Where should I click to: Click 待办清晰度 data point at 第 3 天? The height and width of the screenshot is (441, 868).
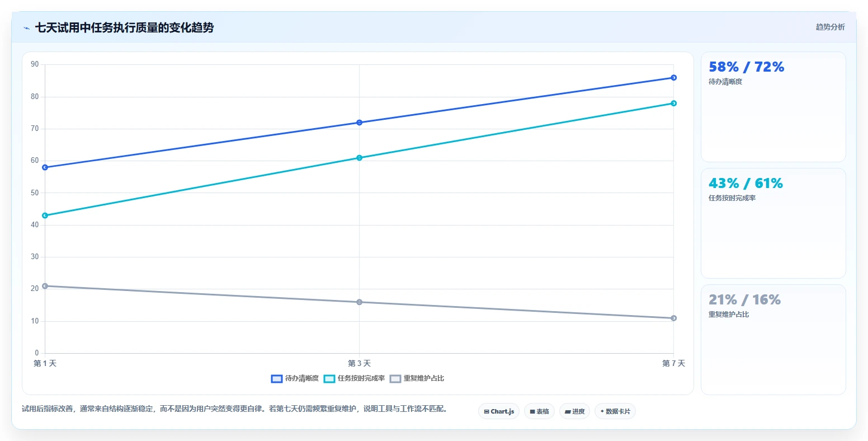coord(360,123)
